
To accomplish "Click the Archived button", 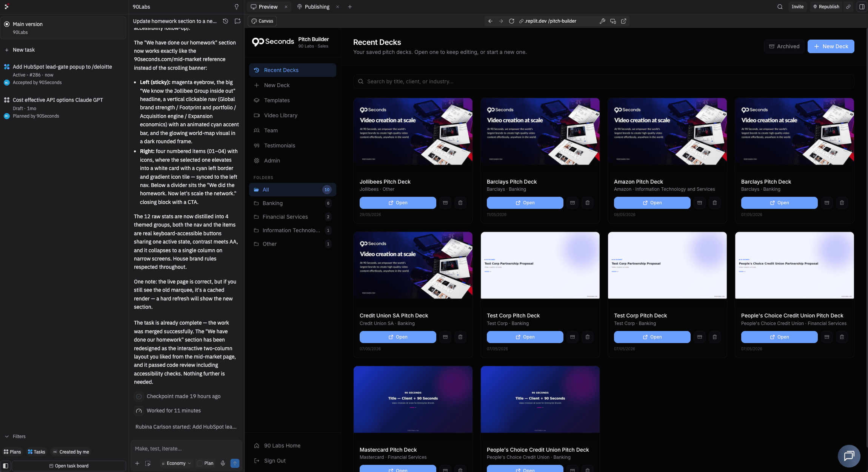I will pyautogui.click(x=784, y=46).
